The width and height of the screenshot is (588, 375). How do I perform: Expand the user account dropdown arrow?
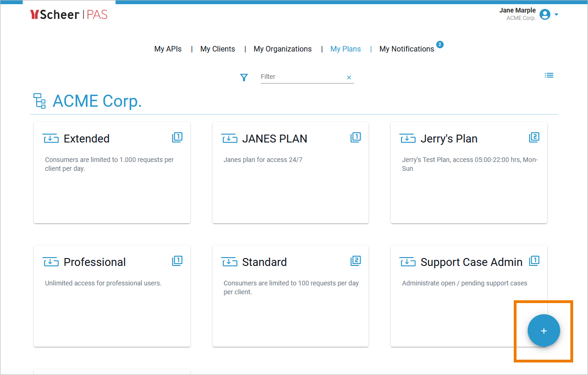(x=556, y=14)
